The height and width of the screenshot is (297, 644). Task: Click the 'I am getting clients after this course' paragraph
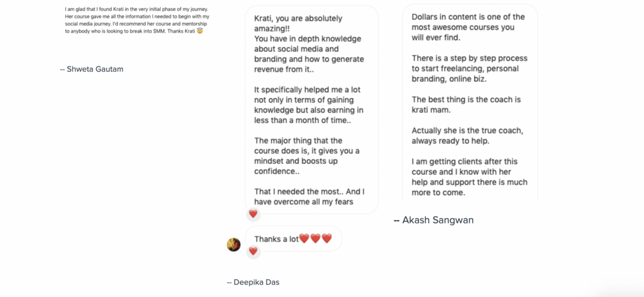tap(470, 177)
